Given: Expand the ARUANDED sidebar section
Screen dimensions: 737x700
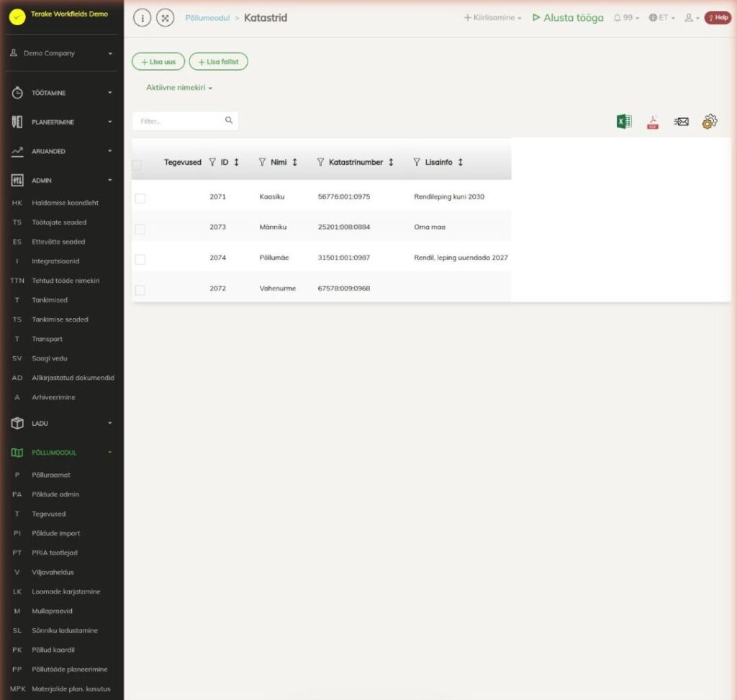Looking at the screenshot, I should (x=62, y=151).
